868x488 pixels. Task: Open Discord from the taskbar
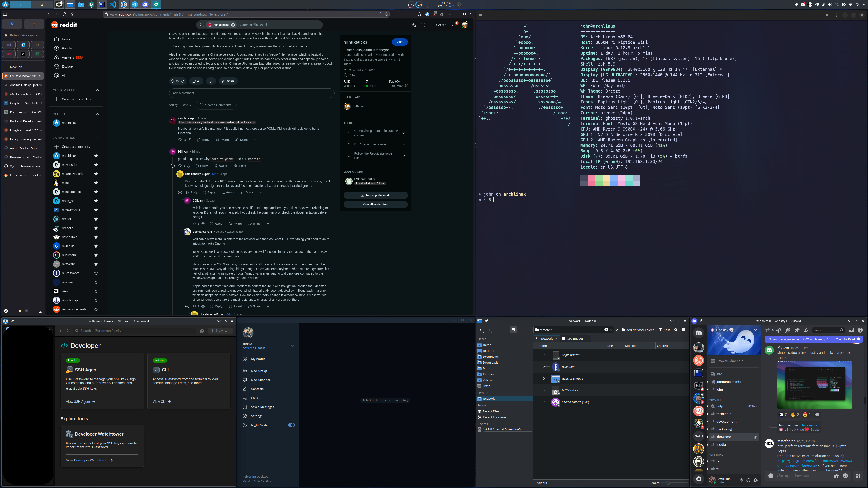[x=145, y=5]
